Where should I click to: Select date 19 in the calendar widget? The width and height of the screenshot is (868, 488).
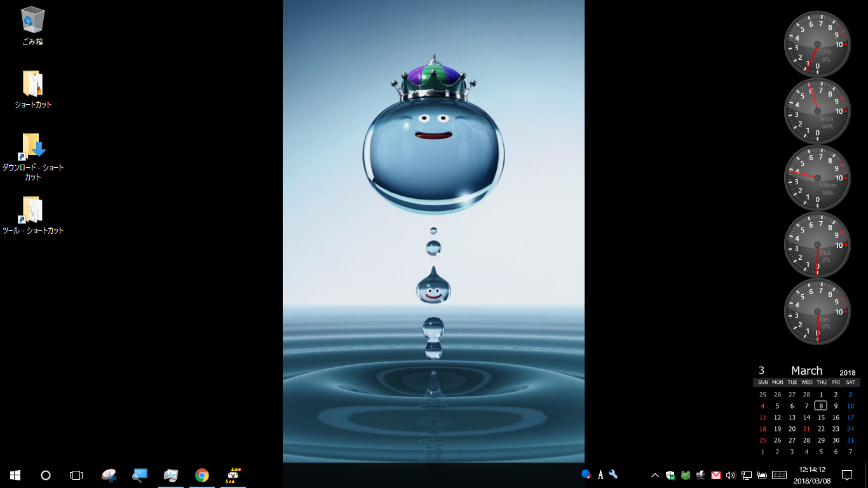777,429
